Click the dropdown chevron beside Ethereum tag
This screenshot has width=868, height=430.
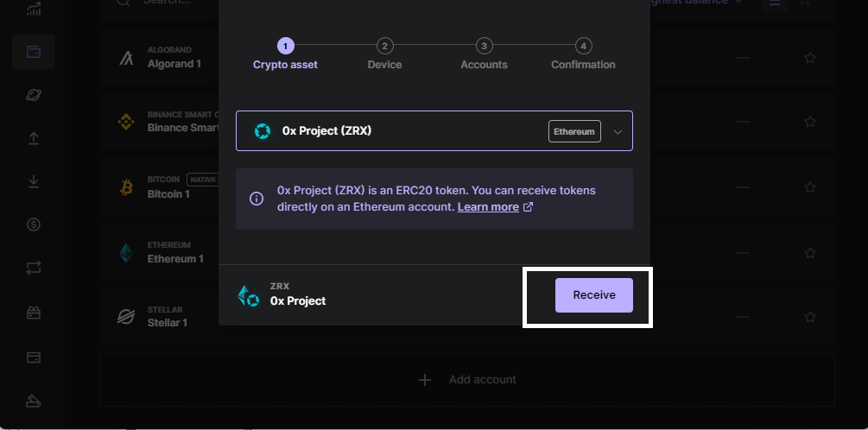[618, 132]
